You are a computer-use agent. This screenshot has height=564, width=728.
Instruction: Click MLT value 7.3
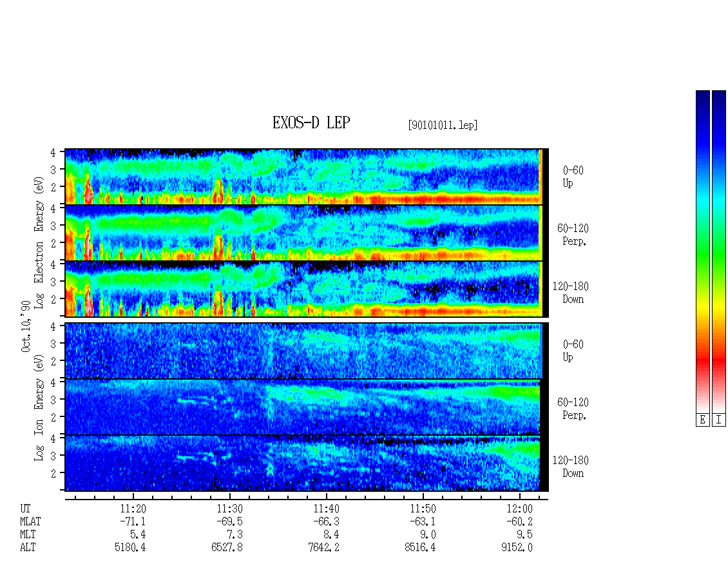[235, 535]
